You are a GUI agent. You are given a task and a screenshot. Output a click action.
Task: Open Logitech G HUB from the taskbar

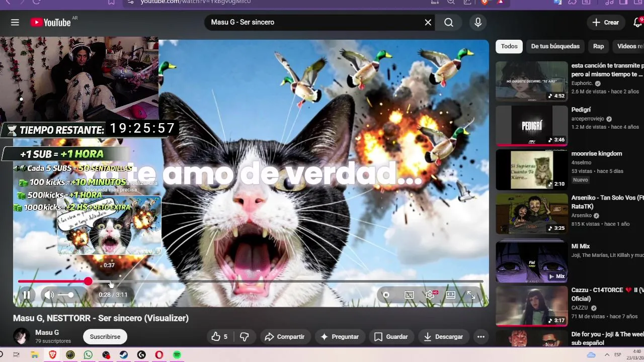tap(141, 355)
